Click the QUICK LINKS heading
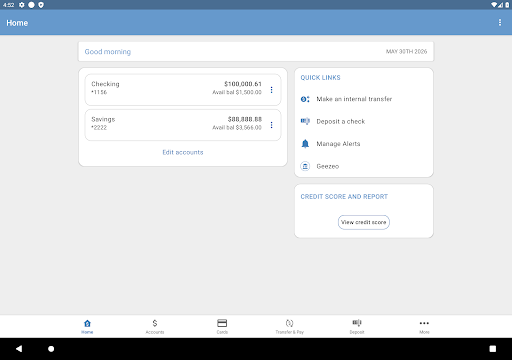512x360 pixels. pyautogui.click(x=320, y=78)
